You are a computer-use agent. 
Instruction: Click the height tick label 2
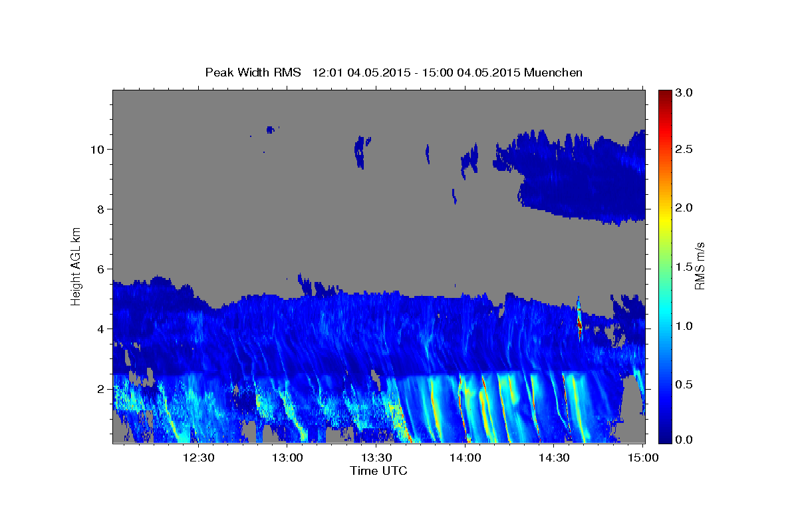point(101,389)
